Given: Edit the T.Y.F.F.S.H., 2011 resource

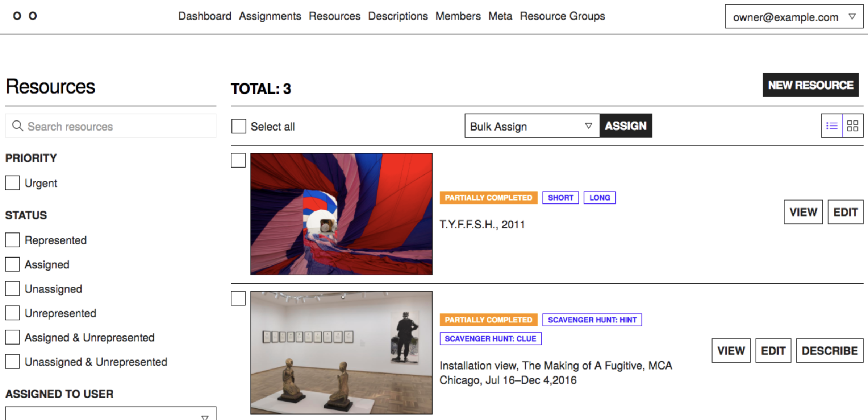Looking at the screenshot, I should click(846, 212).
